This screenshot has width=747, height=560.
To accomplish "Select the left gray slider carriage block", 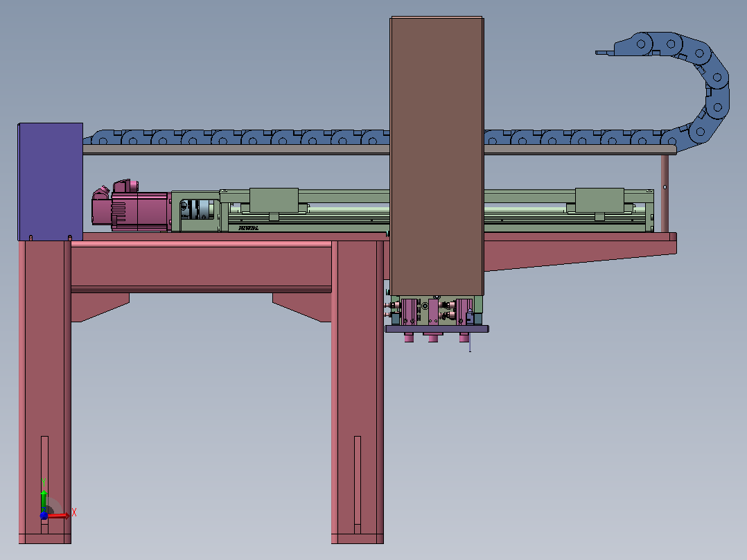I will point(274,200).
